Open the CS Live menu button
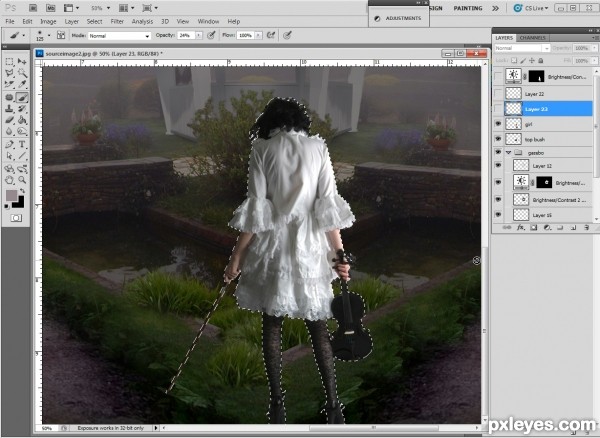 tap(531, 8)
